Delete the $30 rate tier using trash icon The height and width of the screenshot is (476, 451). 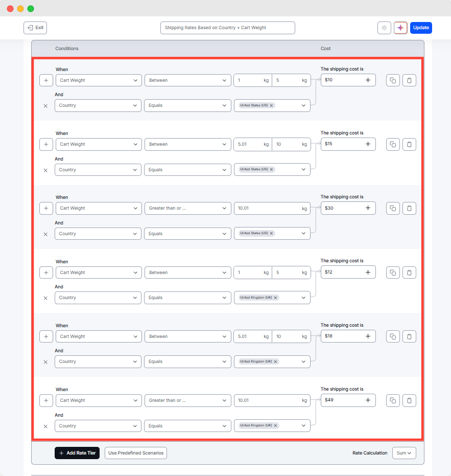(x=409, y=208)
